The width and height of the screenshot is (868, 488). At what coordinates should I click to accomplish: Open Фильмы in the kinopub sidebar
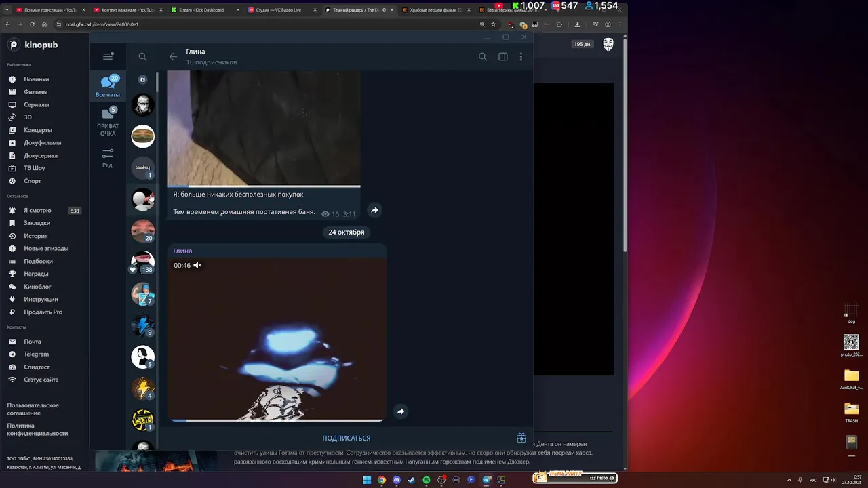coord(35,92)
